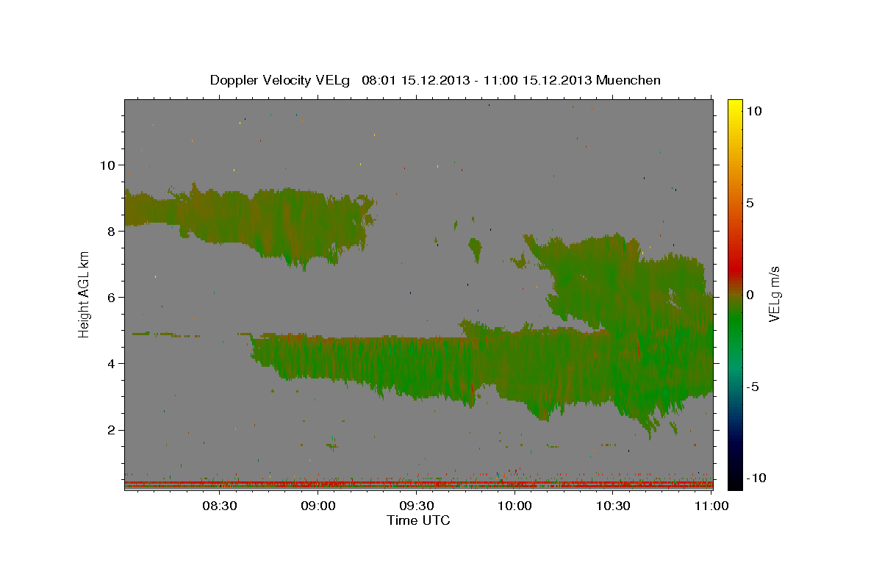882x588 pixels.
Task: Click the 09:00 time tick label
Action: tap(318, 506)
